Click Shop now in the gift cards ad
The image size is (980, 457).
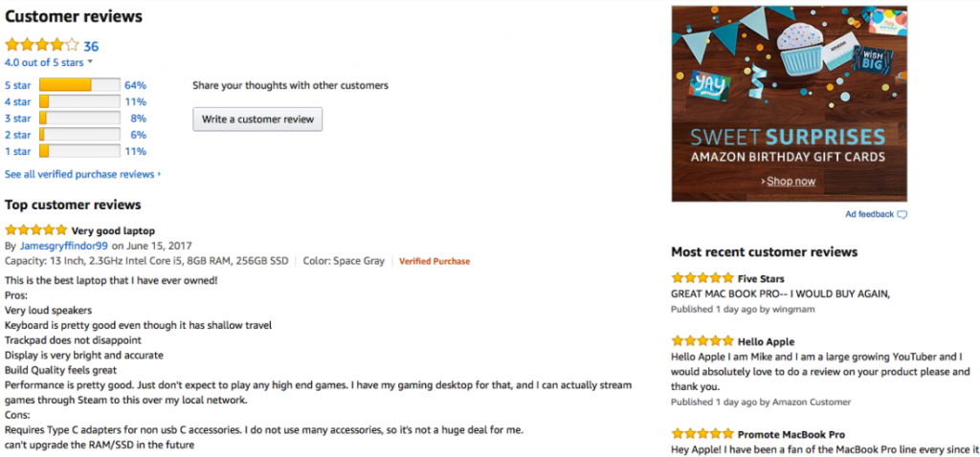coord(789,181)
